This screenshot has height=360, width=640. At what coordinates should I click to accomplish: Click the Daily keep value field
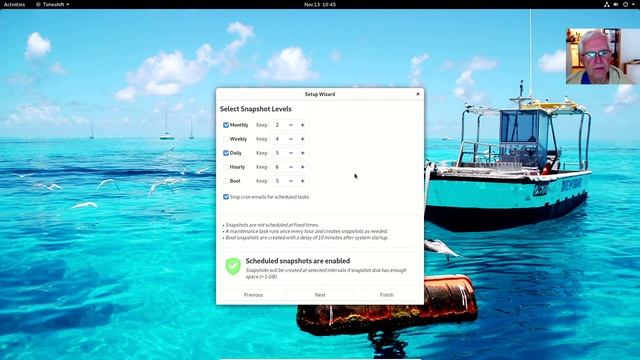click(x=278, y=153)
